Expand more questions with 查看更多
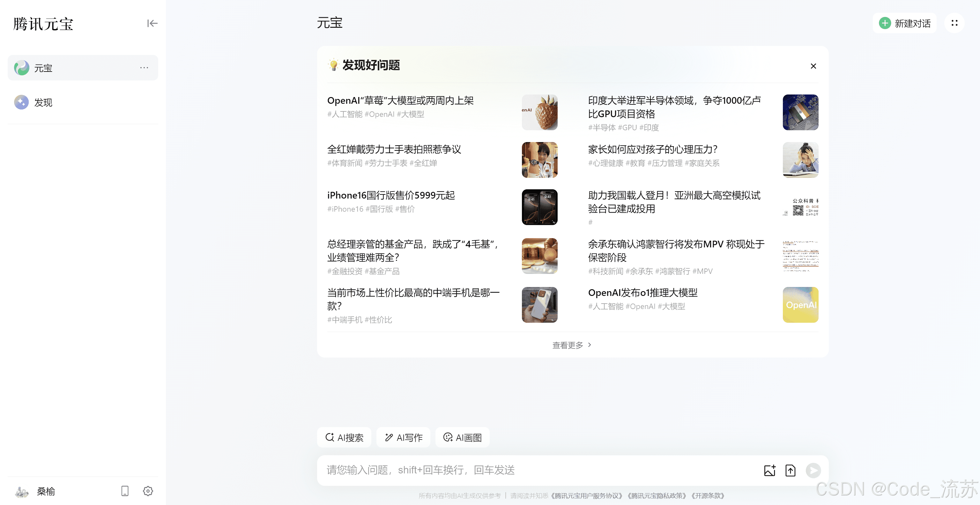Image resolution: width=980 pixels, height=505 pixels. pyautogui.click(x=572, y=345)
